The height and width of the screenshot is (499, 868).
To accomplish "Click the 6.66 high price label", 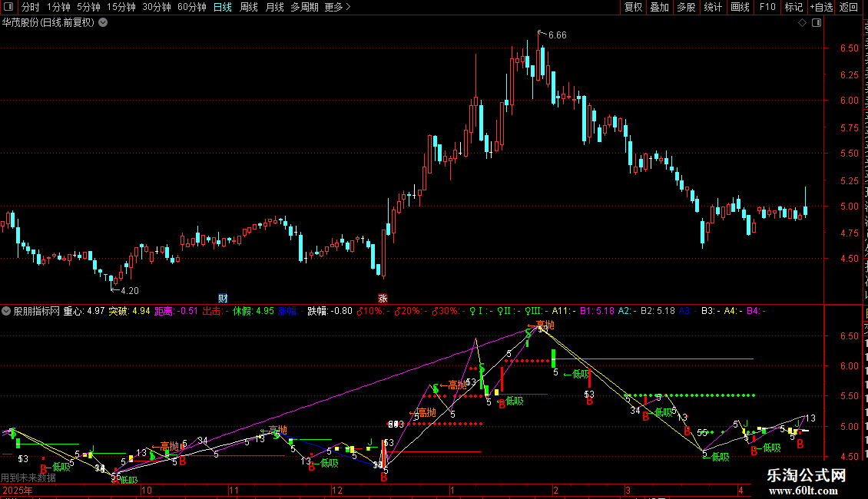I will [x=557, y=35].
